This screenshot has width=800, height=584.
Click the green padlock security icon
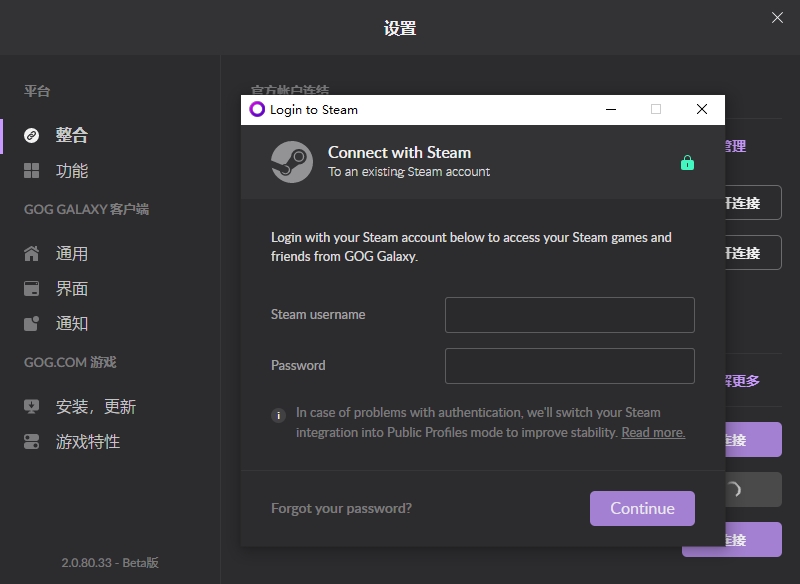[x=687, y=163]
